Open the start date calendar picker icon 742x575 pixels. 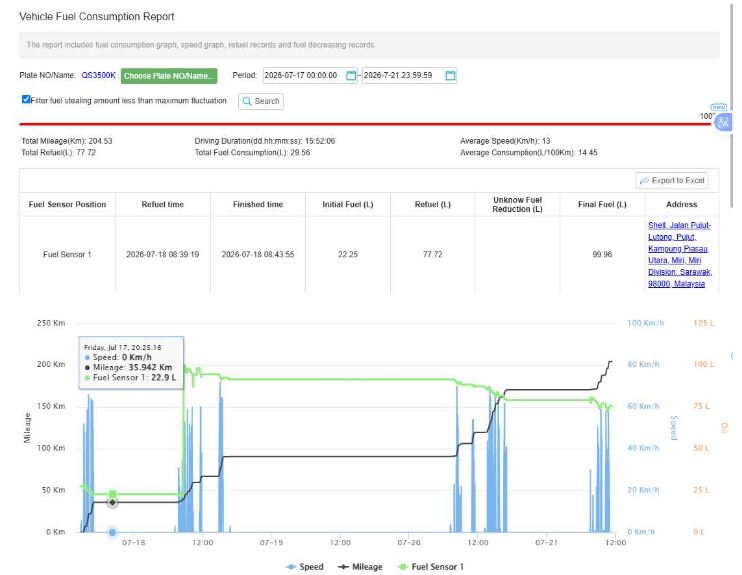click(351, 76)
